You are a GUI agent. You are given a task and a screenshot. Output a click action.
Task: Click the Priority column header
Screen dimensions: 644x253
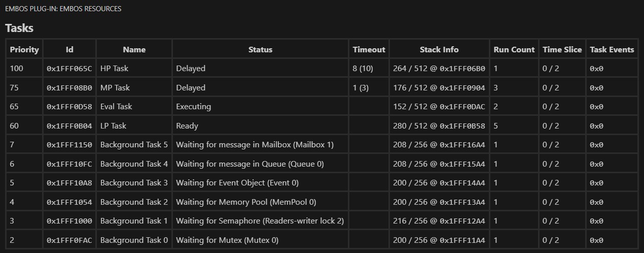coord(24,49)
